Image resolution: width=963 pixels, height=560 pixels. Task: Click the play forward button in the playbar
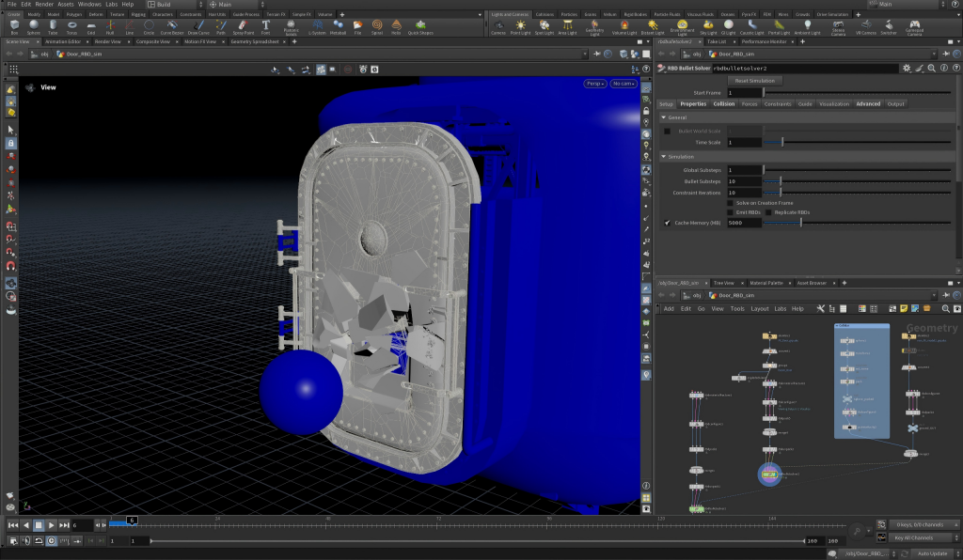pyautogui.click(x=51, y=525)
